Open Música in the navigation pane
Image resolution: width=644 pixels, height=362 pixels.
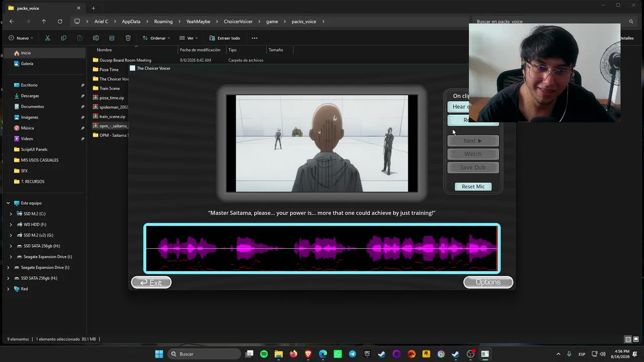click(x=27, y=128)
